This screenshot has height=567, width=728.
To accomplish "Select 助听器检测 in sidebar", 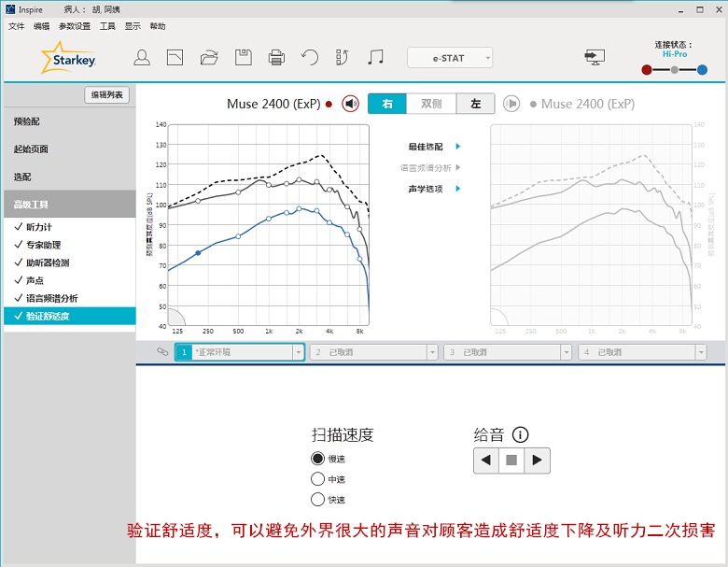I will pos(48,262).
